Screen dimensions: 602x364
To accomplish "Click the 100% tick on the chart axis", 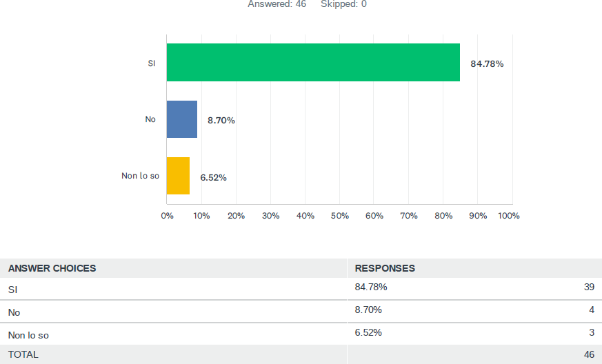I will 509,216.
